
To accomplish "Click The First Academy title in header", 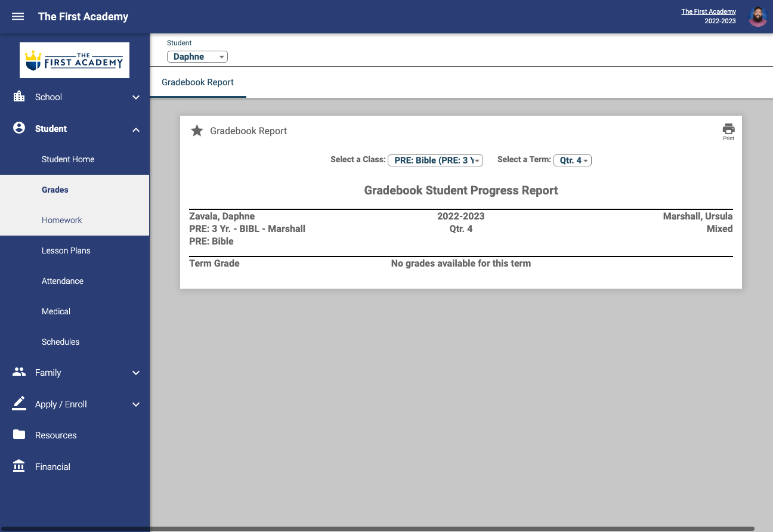I will [83, 17].
